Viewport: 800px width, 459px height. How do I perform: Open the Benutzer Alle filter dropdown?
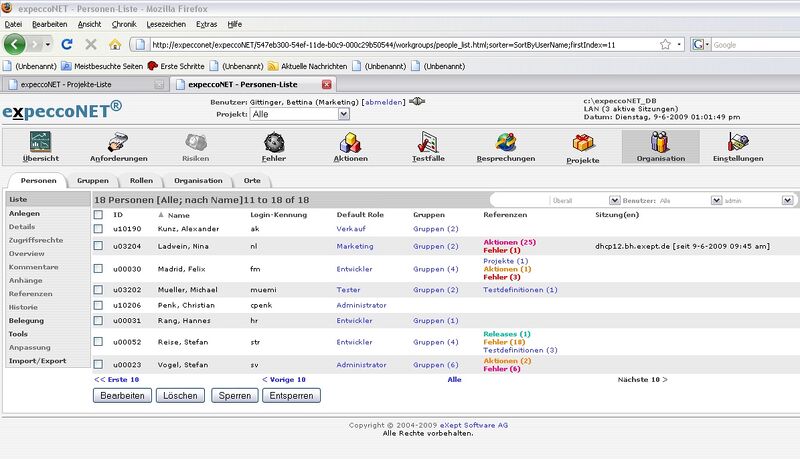[x=716, y=200]
